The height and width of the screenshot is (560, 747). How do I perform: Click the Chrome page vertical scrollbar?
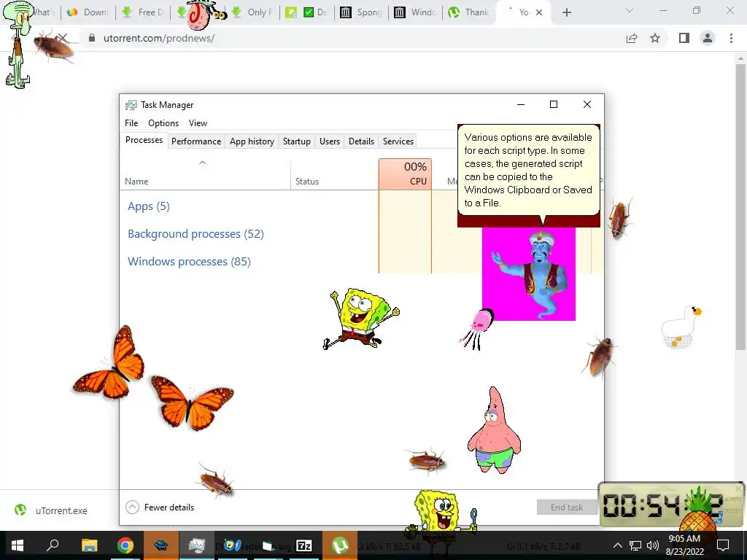pos(740,207)
